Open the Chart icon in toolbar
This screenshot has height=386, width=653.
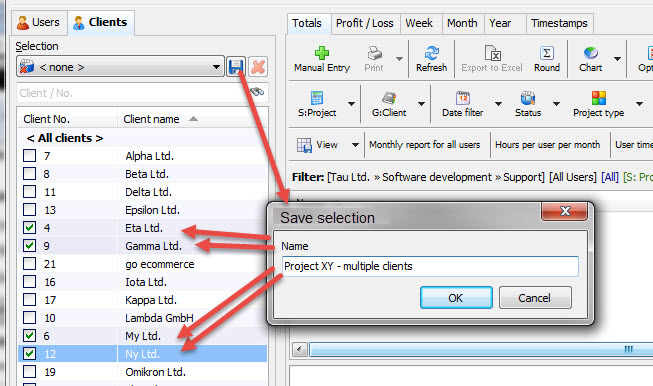pos(591,53)
